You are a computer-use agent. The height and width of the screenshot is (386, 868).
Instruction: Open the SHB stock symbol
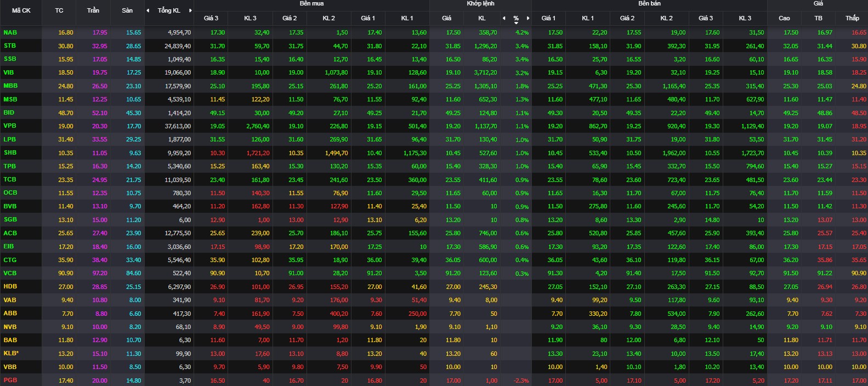10,153
